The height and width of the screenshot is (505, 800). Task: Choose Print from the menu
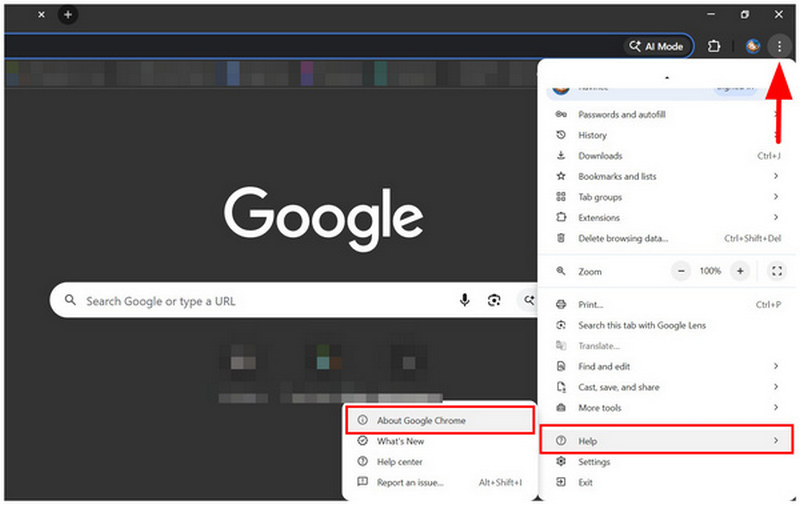click(x=667, y=305)
